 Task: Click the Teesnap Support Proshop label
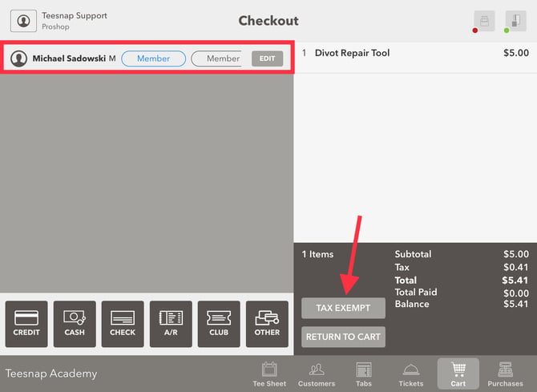click(75, 21)
